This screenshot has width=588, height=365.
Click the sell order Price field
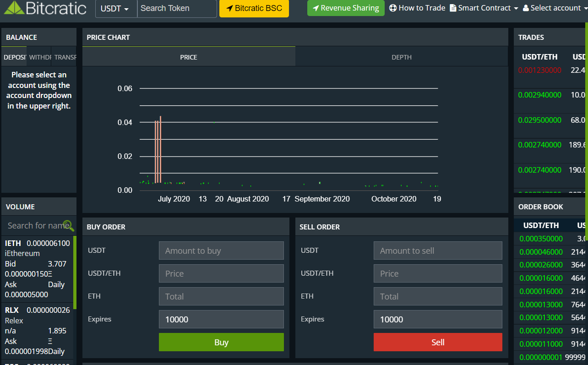[438, 273]
